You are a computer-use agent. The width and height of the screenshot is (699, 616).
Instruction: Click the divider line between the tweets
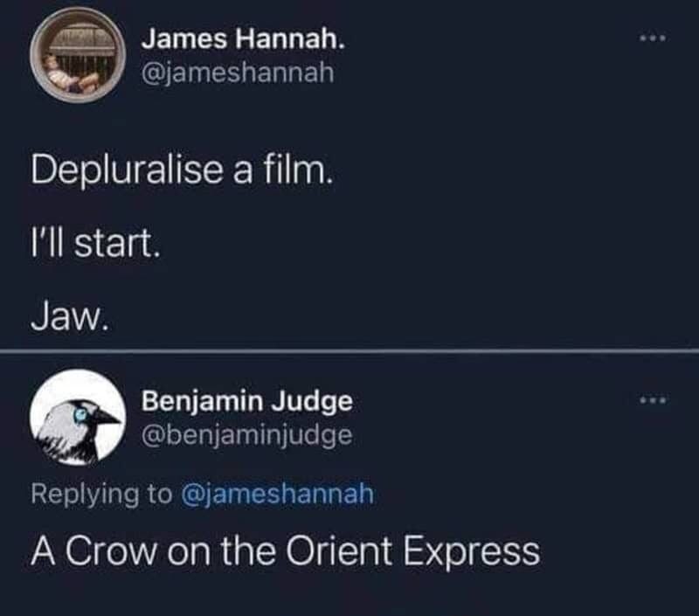pyautogui.click(x=349, y=351)
